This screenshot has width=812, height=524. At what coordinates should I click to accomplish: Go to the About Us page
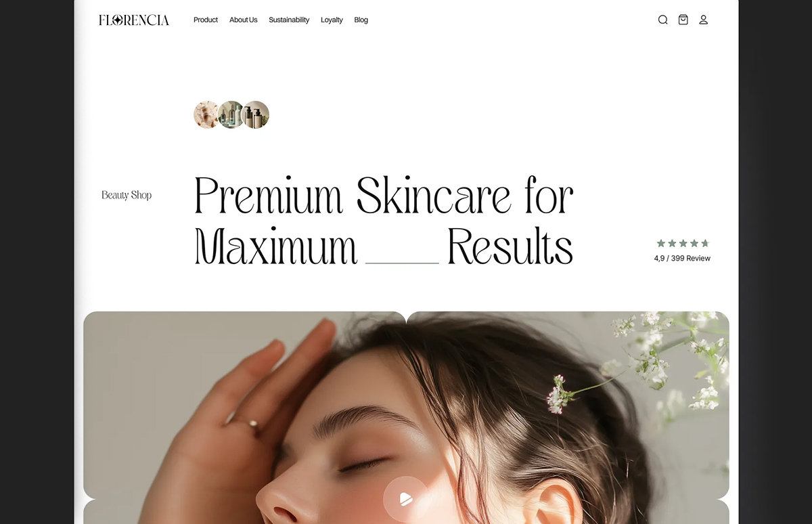[x=244, y=20]
